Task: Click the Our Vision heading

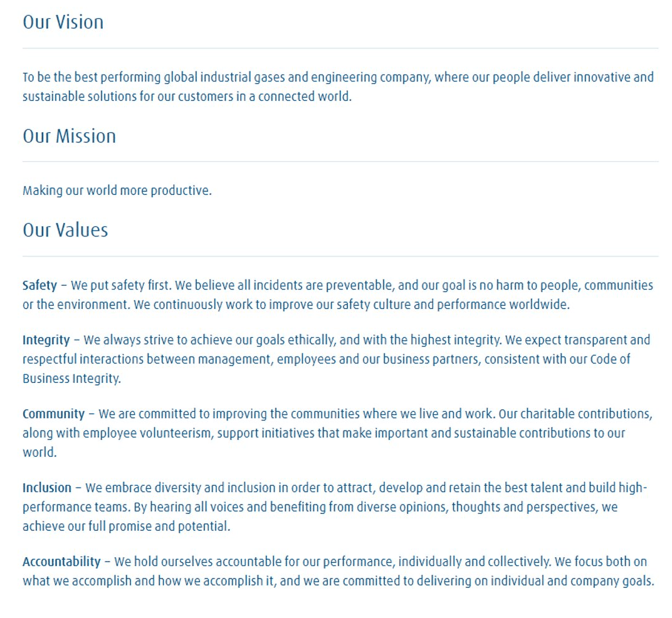Action: coord(63,23)
